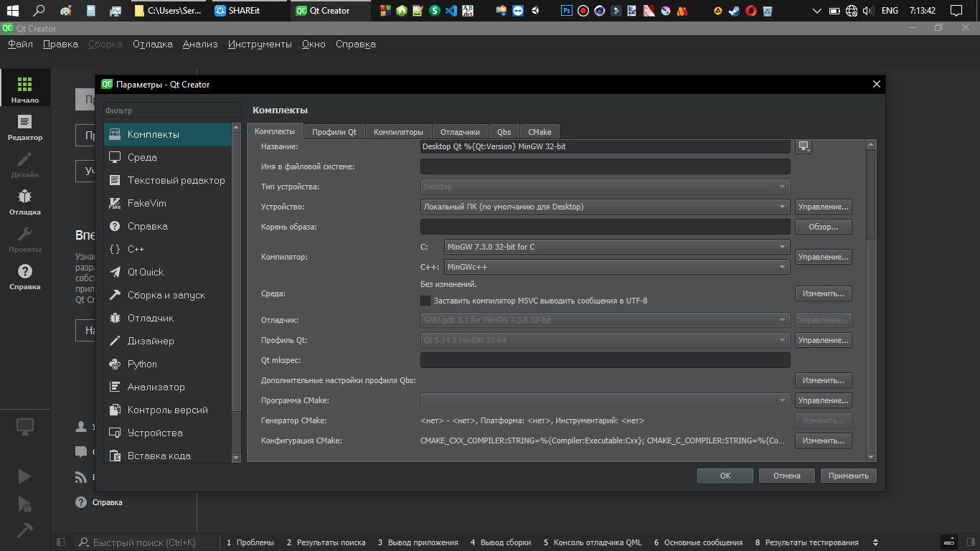980x551 pixels.
Task: Click settings category list scrollbar
Action: click(236, 271)
